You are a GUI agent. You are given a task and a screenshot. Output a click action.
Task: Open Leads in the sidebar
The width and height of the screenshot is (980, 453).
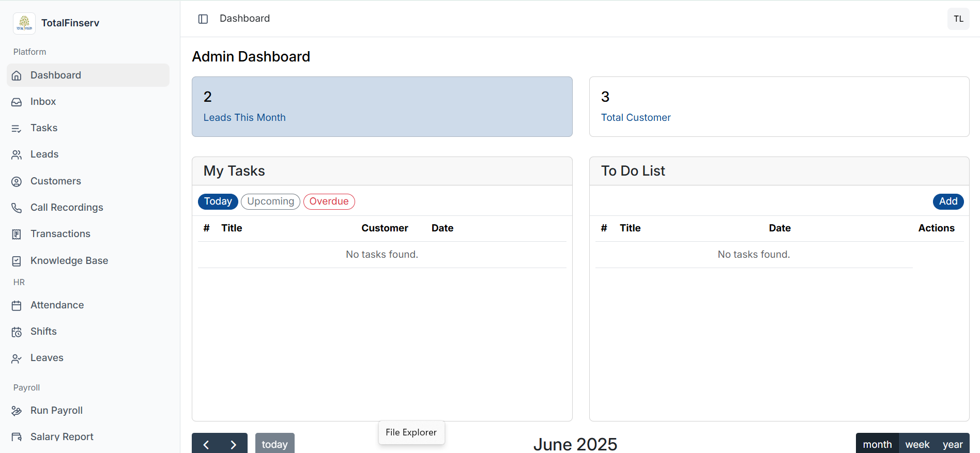(88, 154)
